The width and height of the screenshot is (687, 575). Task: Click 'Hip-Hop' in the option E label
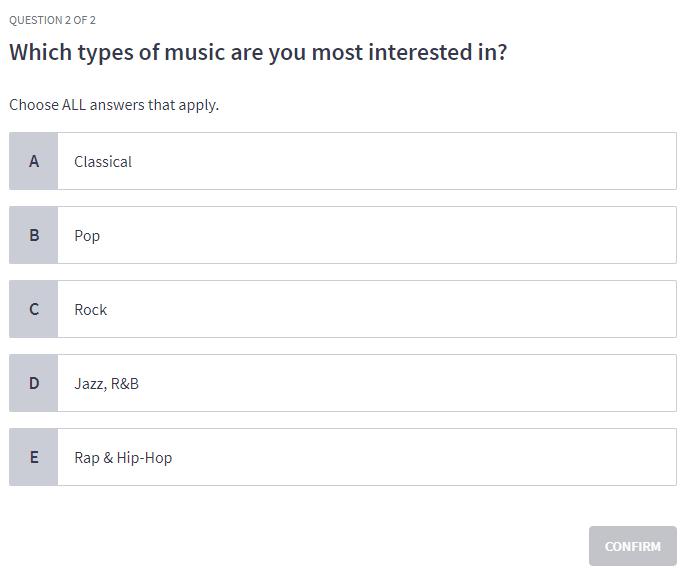coord(144,457)
